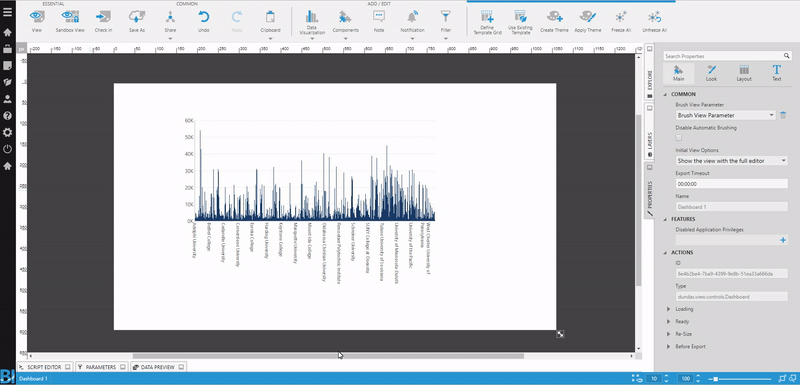Image resolution: width=800 pixels, height=385 pixels.
Task: Select the Look properties tab
Action: [711, 73]
